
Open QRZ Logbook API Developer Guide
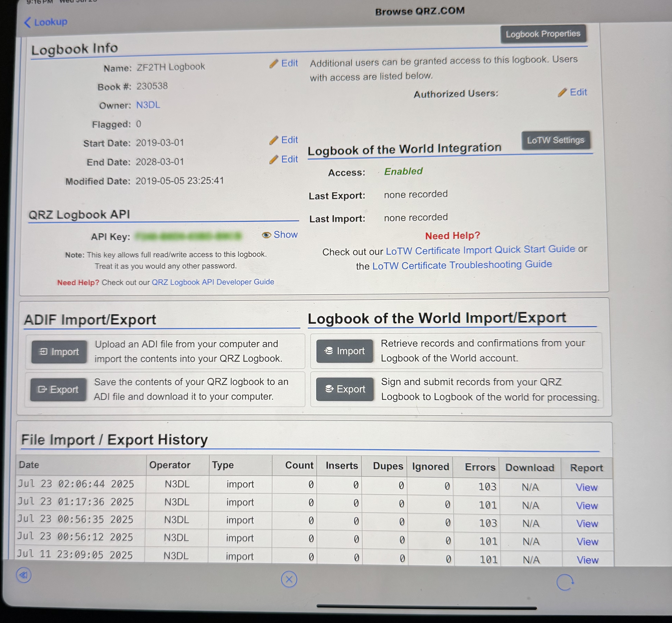(213, 282)
